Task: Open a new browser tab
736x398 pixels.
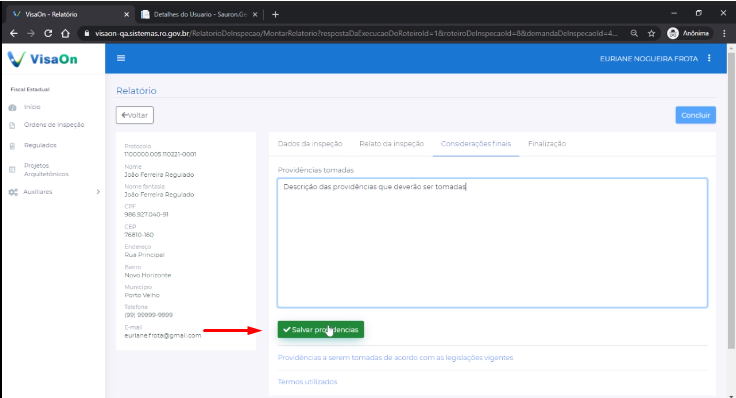Action: [276, 15]
